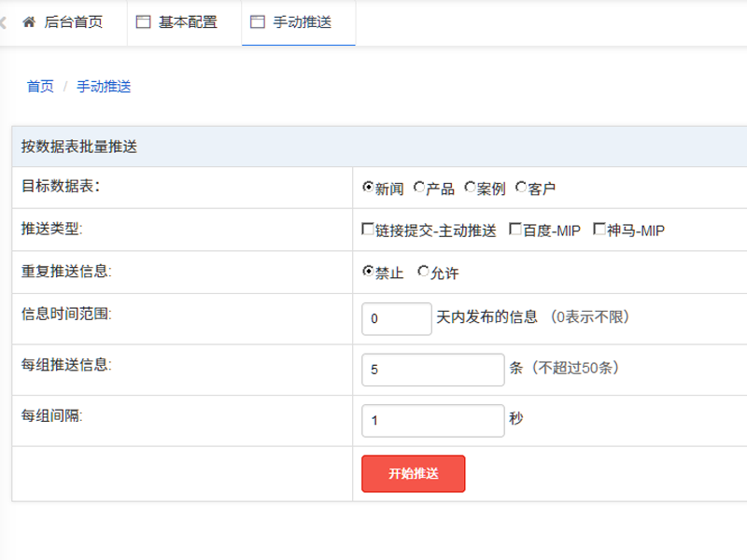Open the 后台首页 tab
The width and height of the screenshot is (747, 560).
pos(63,22)
